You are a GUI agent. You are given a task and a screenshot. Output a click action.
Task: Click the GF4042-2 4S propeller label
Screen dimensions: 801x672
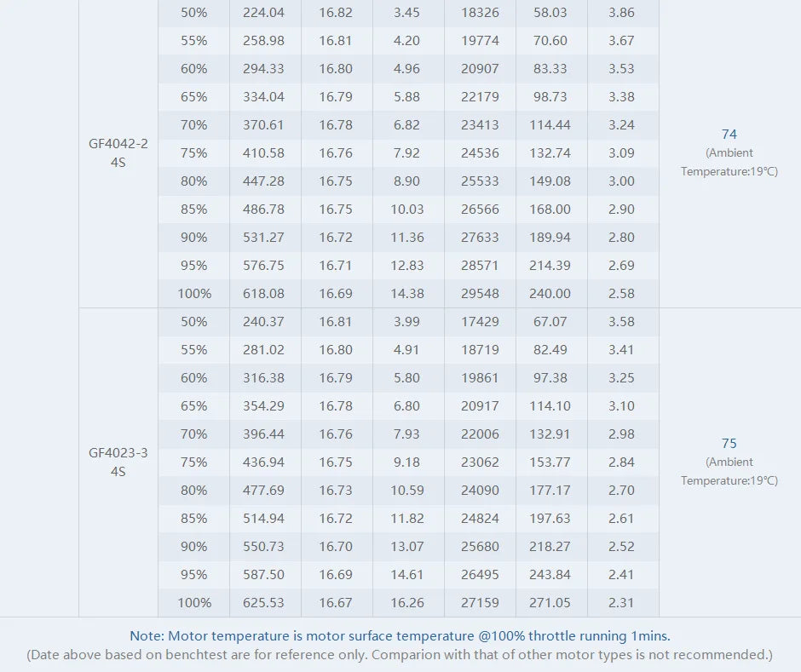(x=118, y=152)
